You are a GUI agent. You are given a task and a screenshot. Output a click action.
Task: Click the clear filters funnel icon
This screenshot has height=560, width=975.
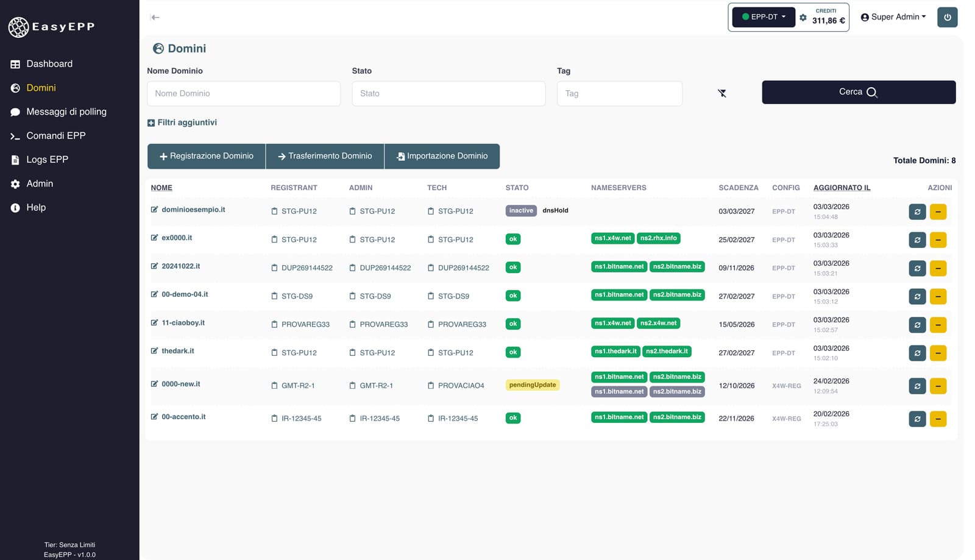722,93
